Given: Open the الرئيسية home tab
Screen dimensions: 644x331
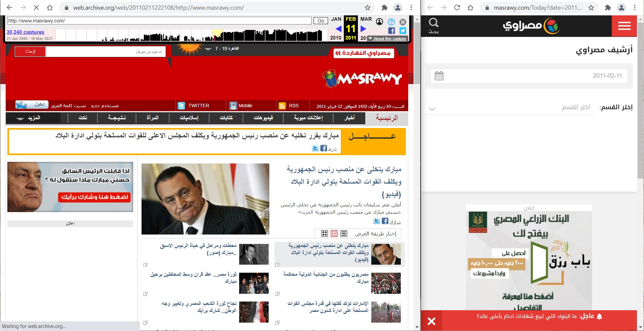Looking at the screenshot, I should 387,118.
